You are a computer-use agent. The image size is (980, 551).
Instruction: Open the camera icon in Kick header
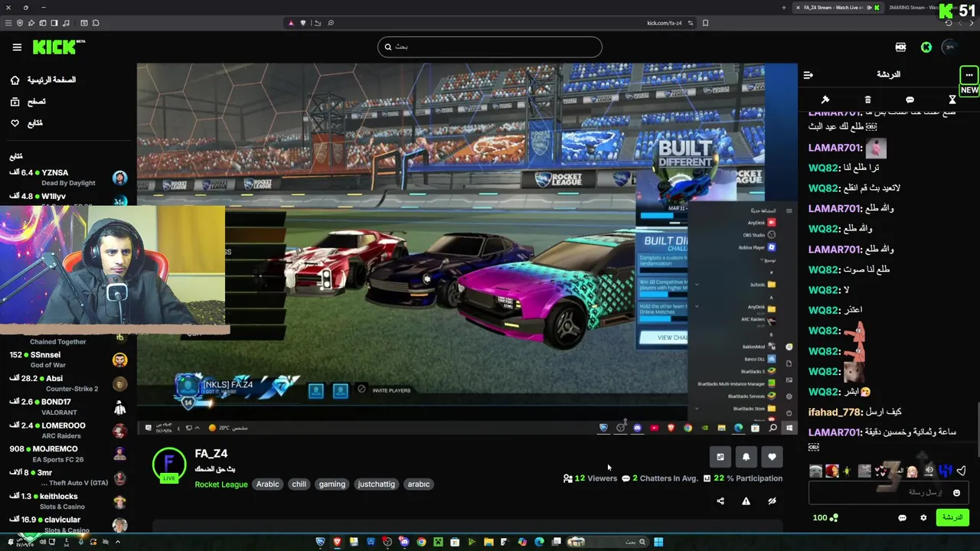coord(900,47)
